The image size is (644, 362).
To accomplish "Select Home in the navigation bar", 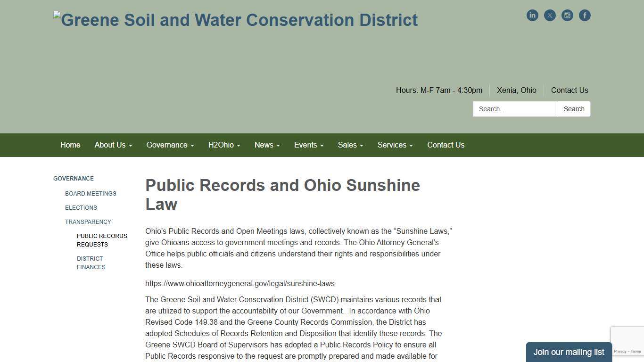I will (x=70, y=145).
